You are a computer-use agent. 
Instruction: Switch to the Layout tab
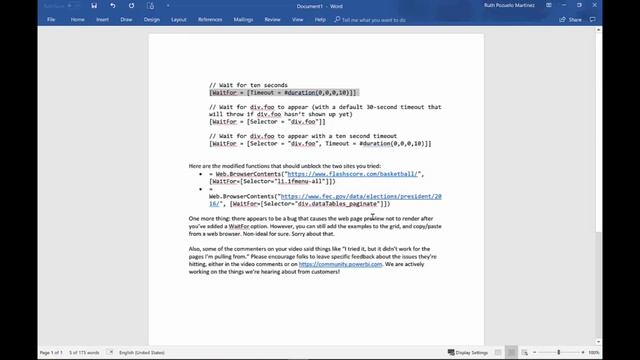pyautogui.click(x=178, y=20)
